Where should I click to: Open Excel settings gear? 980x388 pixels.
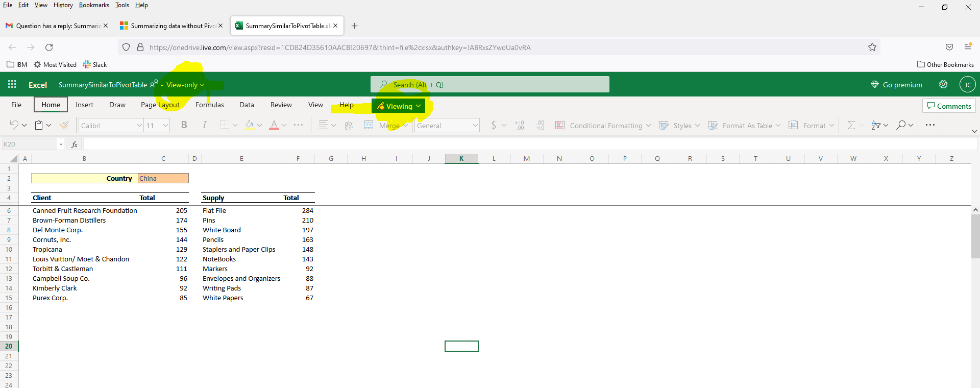click(x=943, y=84)
